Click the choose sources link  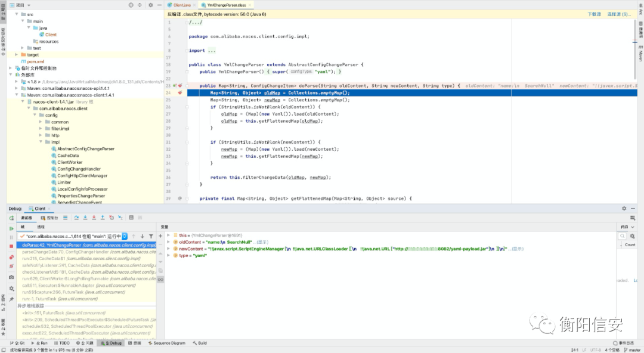point(619,14)
